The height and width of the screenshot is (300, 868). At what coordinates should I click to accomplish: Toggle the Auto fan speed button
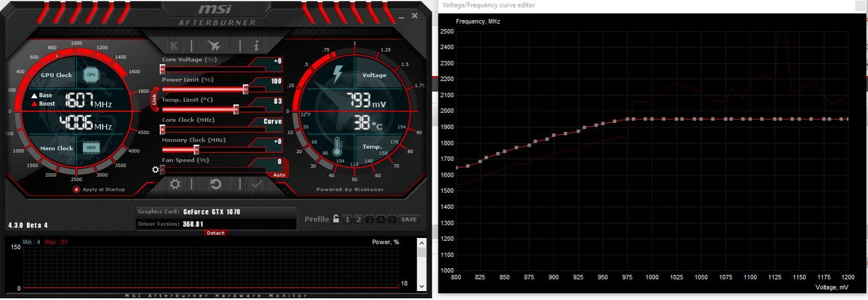279,175
